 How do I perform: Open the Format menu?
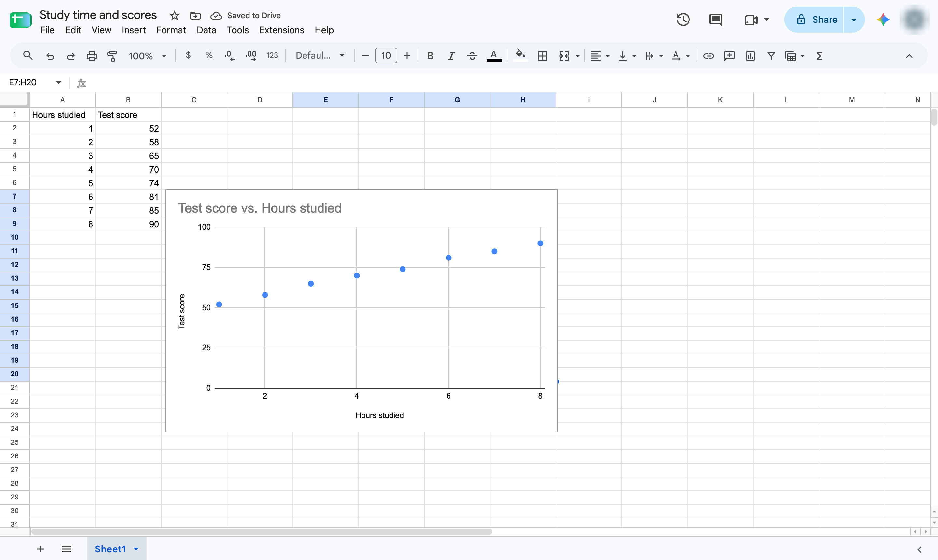click(171, 30)
